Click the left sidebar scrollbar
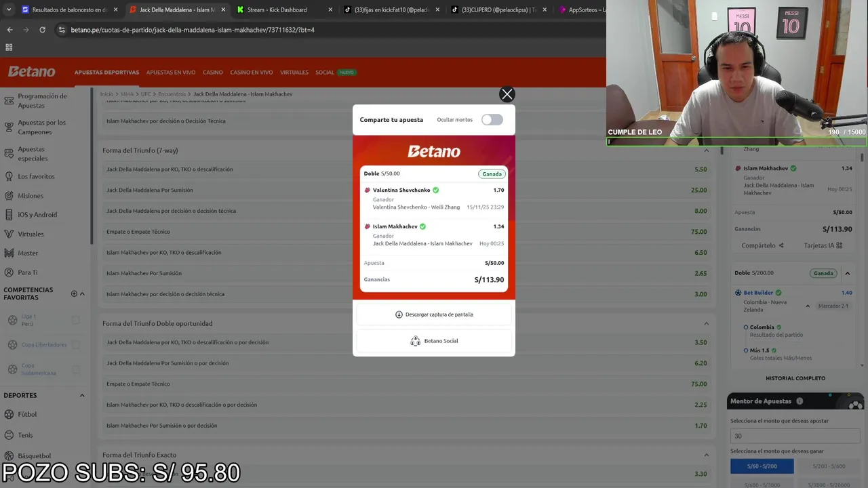This screenshot has width=868, height=488. [92, 166]
